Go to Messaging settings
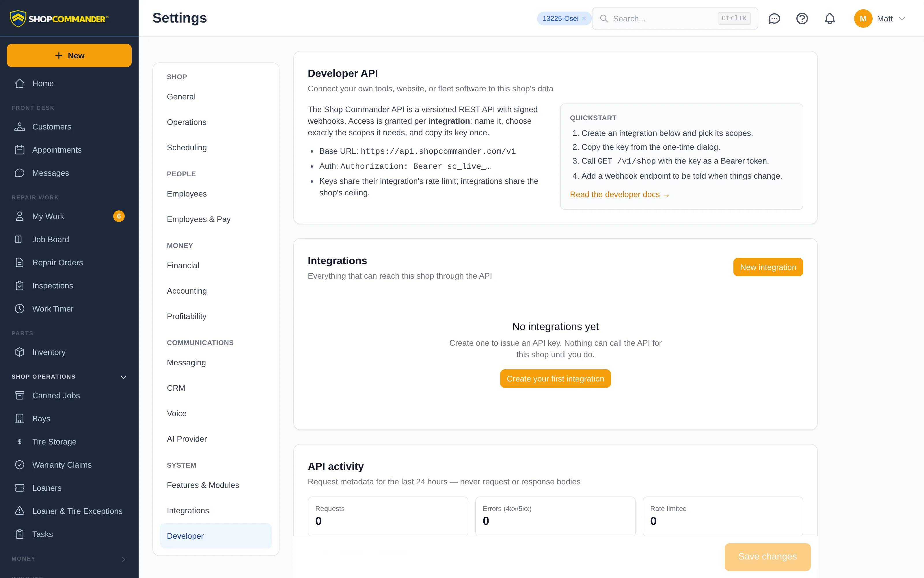This screenshot has height=578, width=924. tap(216, 363)
